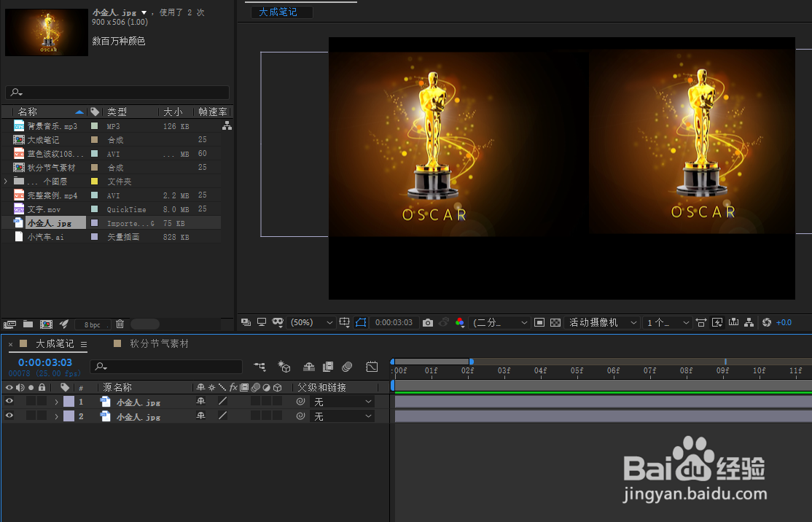This screenshot has width=812, height=522.
Task: Close the 大成笔记 timeline tab
Action: click(x=10, y=344)
